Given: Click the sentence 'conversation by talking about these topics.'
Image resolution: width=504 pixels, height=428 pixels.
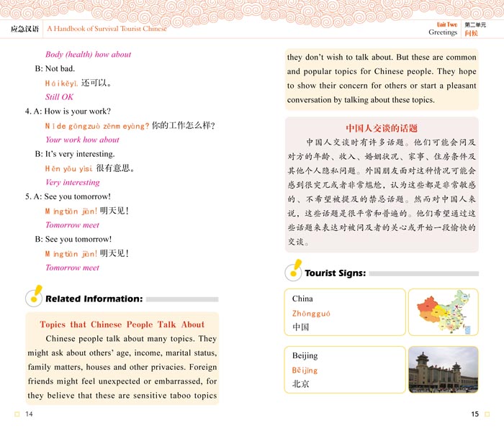Looking at the screenshot, I should [x=361, y=100].
